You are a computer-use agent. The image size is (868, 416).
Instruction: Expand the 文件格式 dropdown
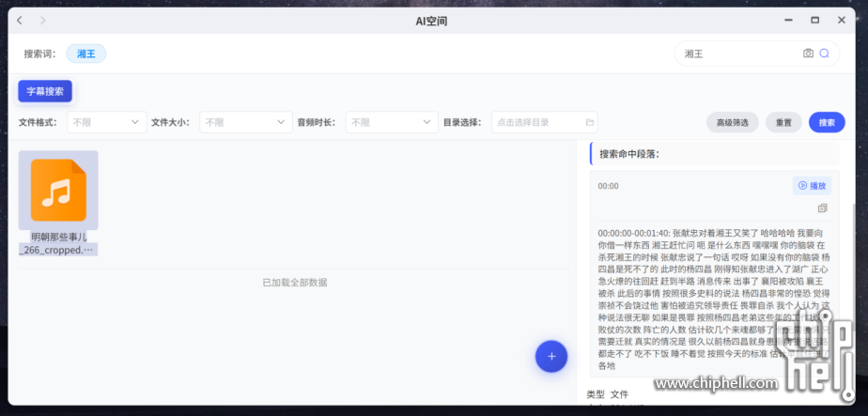104,122
